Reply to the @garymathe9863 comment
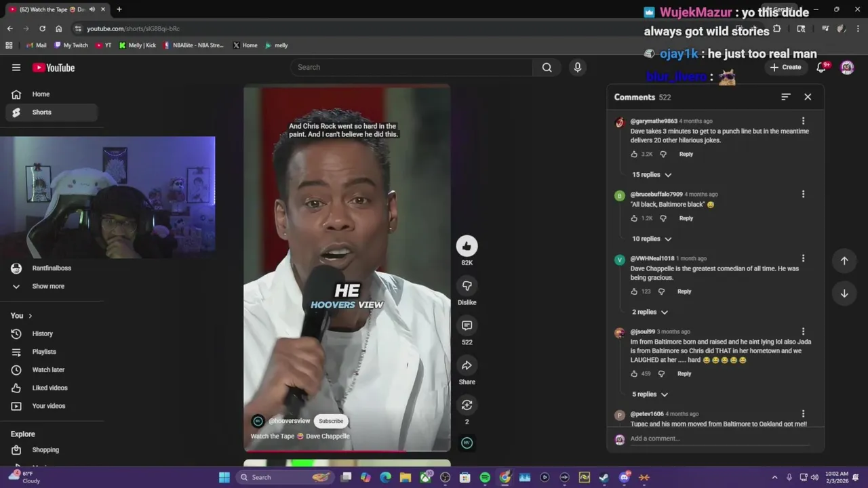Image resolution: width=868 pixels, height=488 pixels. coord(686,154)
